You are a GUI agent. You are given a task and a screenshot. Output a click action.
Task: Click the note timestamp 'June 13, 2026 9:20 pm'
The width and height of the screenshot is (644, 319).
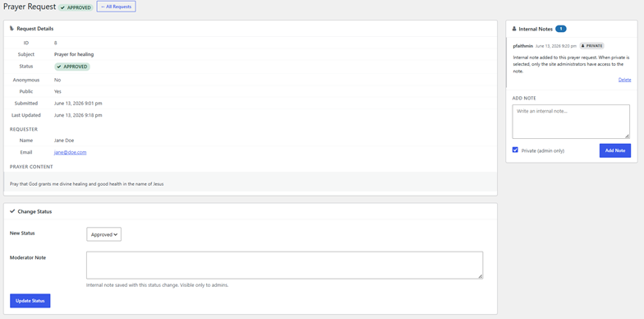click(x=556, y=46)
